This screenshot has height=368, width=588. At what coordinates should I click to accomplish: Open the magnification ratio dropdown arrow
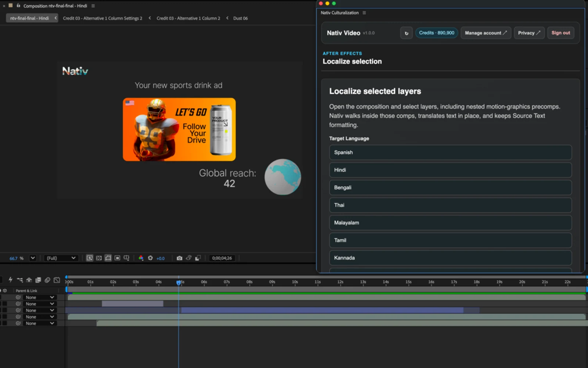tap(33, 258)
